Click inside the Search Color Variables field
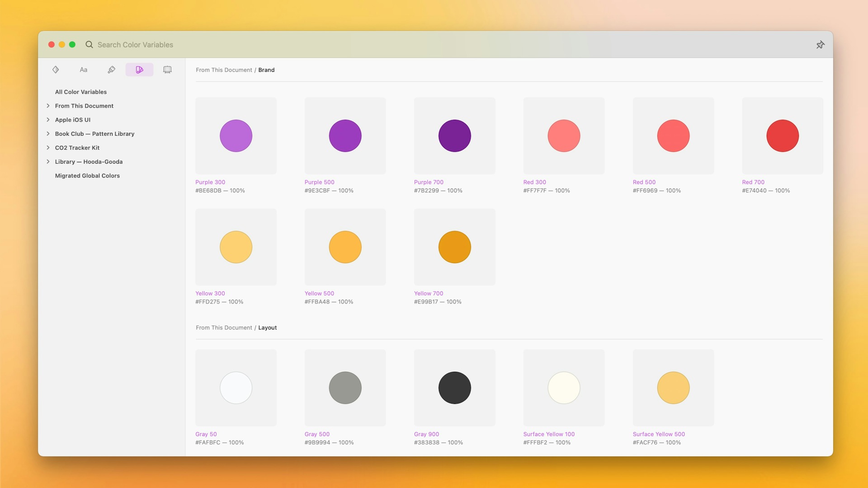 click(136, 45)
